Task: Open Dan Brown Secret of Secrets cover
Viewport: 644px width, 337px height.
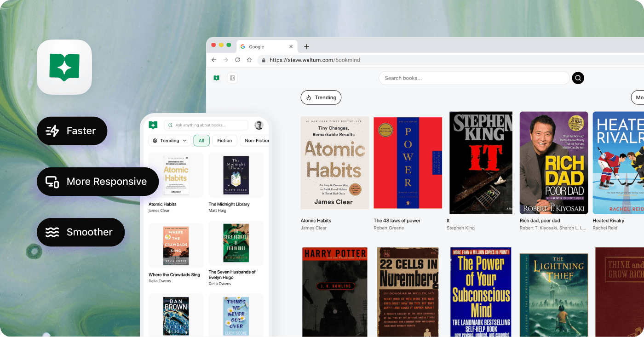Action: pyautogui.click(x=176, y=316)
